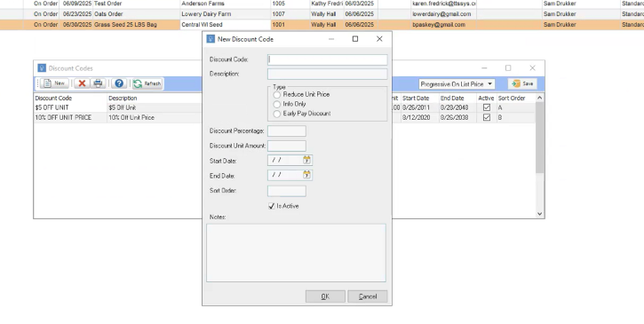This screenshot has width=644, height=324.
Task: Click the Sort Order column header
Action: tap(516, 99)
